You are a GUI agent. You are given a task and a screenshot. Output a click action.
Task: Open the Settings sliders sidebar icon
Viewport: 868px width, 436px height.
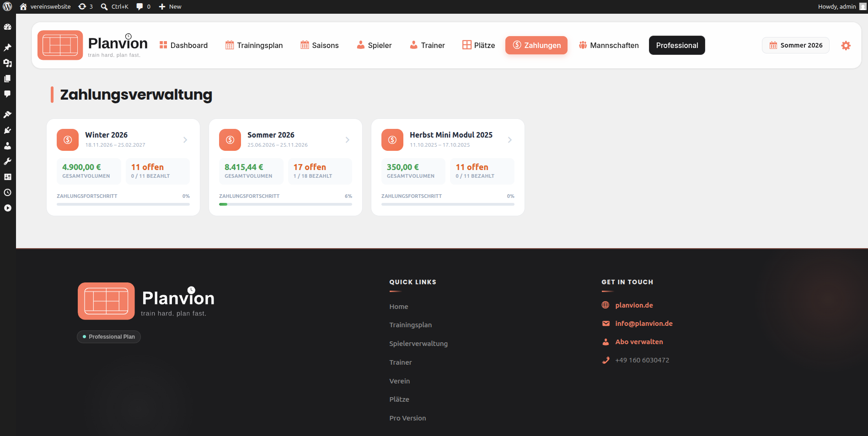click(7, 177)
